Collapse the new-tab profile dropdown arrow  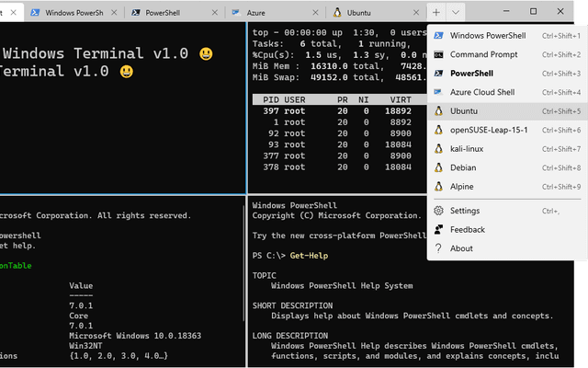coord(456,12)
